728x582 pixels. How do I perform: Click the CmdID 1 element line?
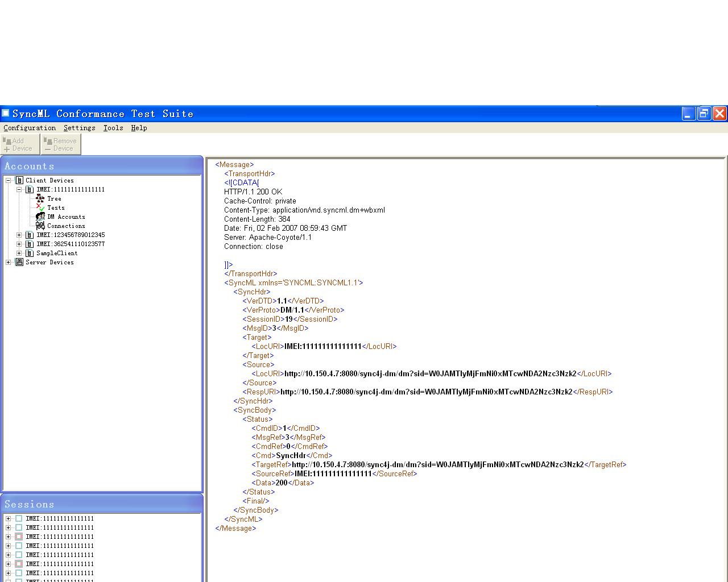(x=286, y=428)
